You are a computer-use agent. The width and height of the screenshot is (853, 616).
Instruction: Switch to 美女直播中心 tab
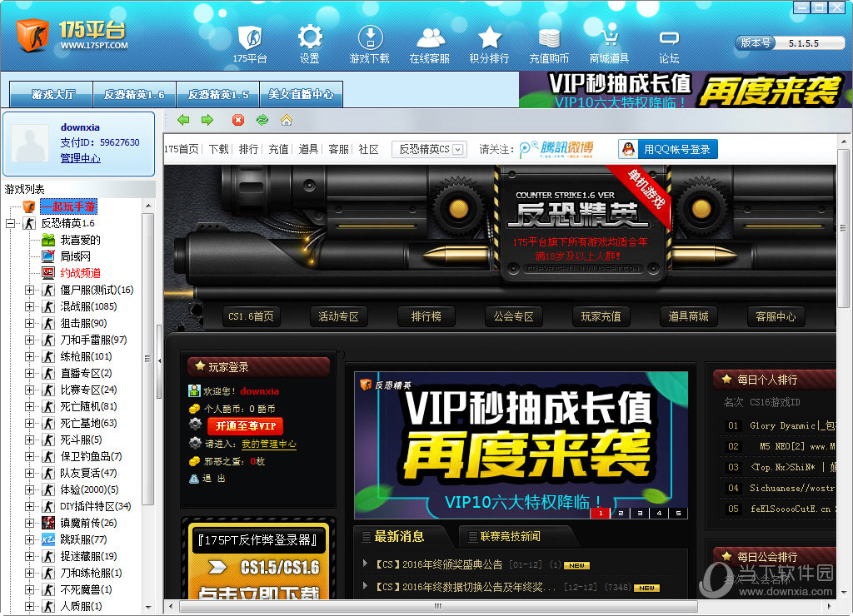tap(302, 95)
